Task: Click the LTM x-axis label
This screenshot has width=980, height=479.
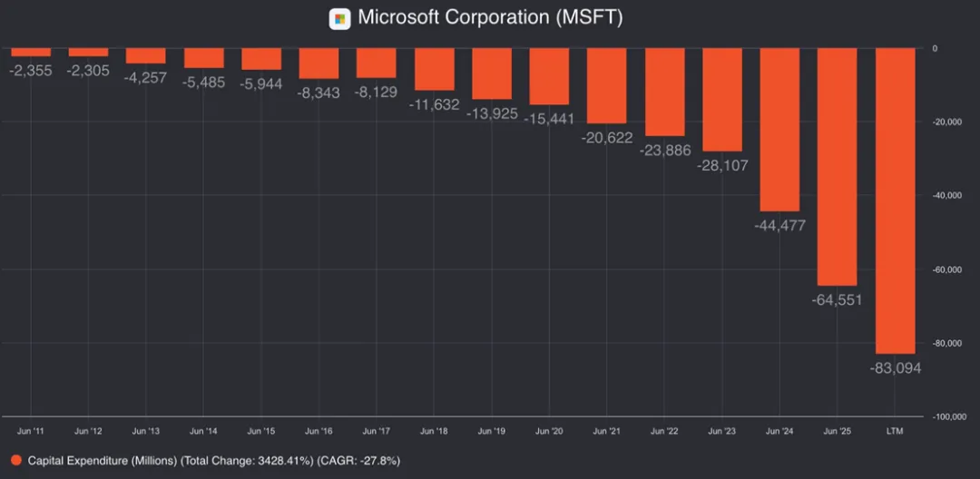Action: pos(895,431)
